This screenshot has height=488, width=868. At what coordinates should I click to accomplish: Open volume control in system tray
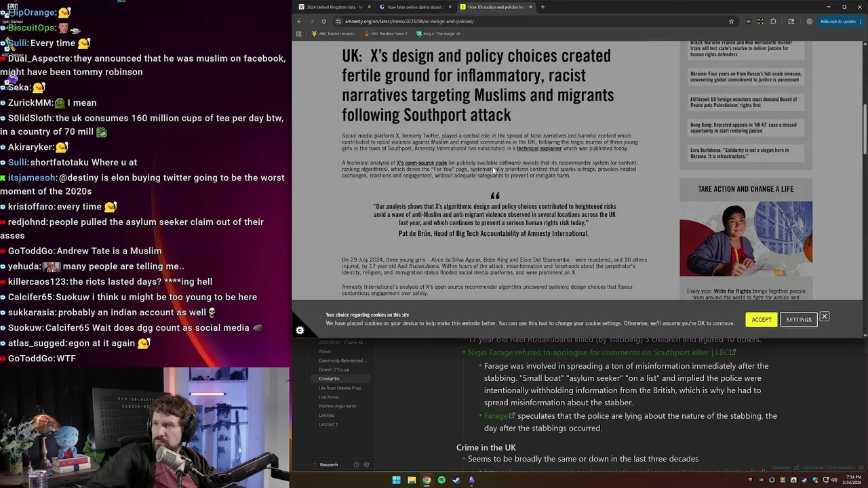coord(833,480)
